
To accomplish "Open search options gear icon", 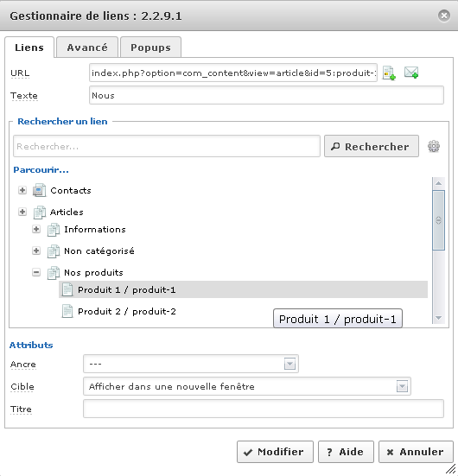I will tap(434, 146).
